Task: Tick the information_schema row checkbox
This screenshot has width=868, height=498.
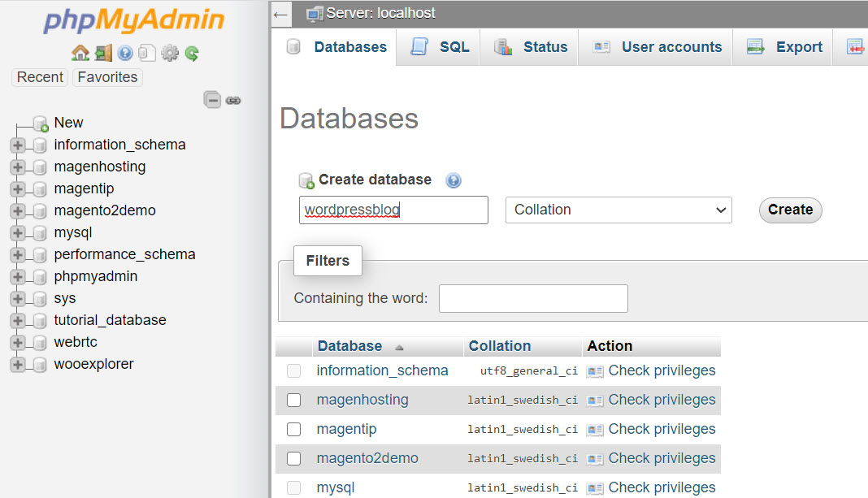Action: click(294, 370)
